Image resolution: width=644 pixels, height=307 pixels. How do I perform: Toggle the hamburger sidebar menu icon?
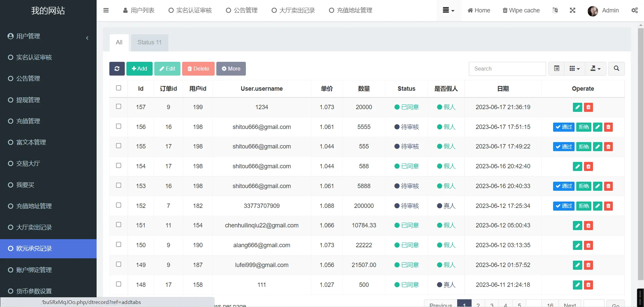(x=106, y=10)
